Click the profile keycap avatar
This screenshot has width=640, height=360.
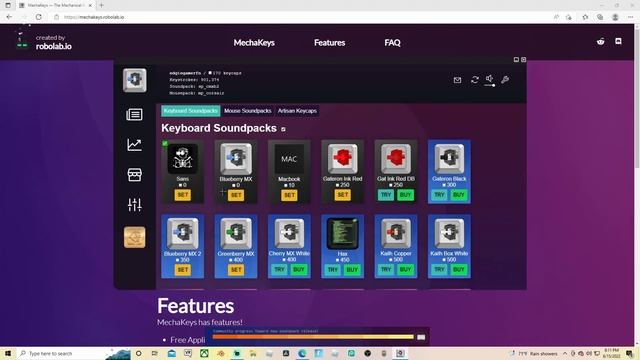pos(135,80)
